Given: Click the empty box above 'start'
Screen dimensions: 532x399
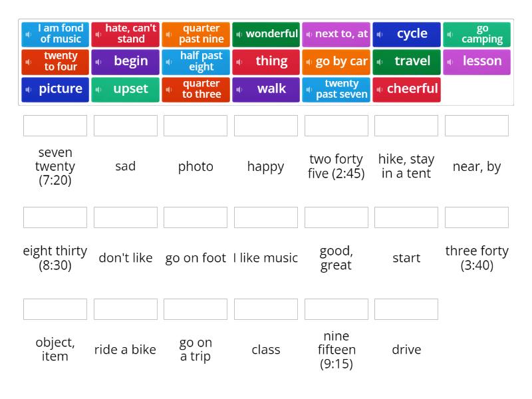Looking at the screenshot, I should pos(406,217).
